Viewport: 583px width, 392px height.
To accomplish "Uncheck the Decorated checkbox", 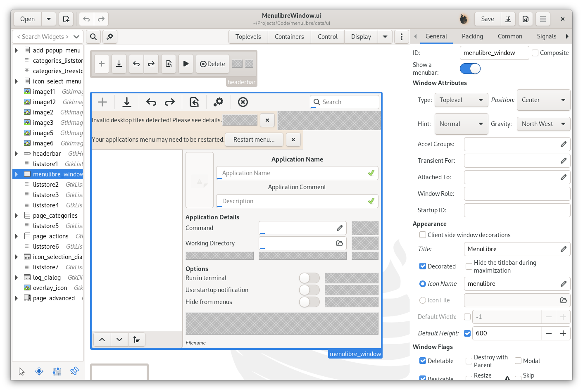I will tap(422, 266).
